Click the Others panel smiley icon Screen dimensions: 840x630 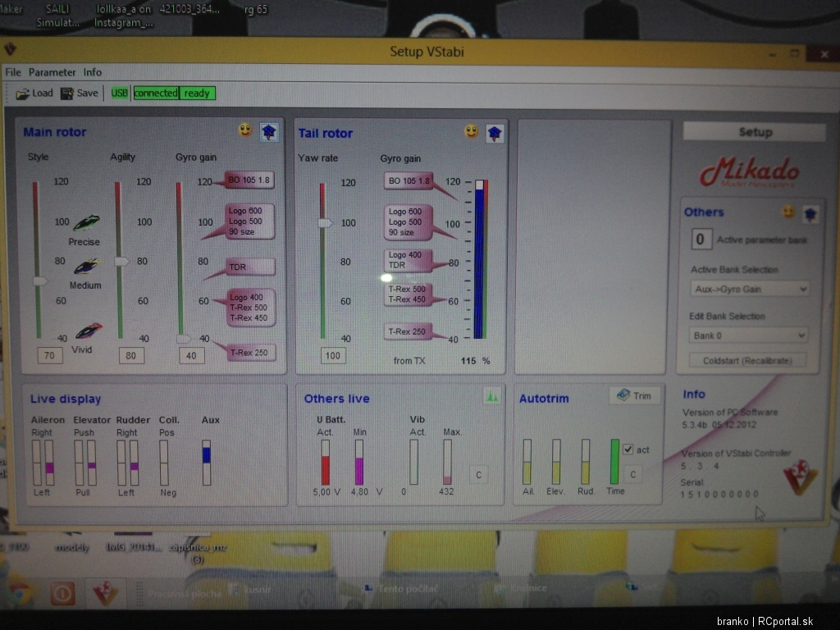(x=788, y=212)
